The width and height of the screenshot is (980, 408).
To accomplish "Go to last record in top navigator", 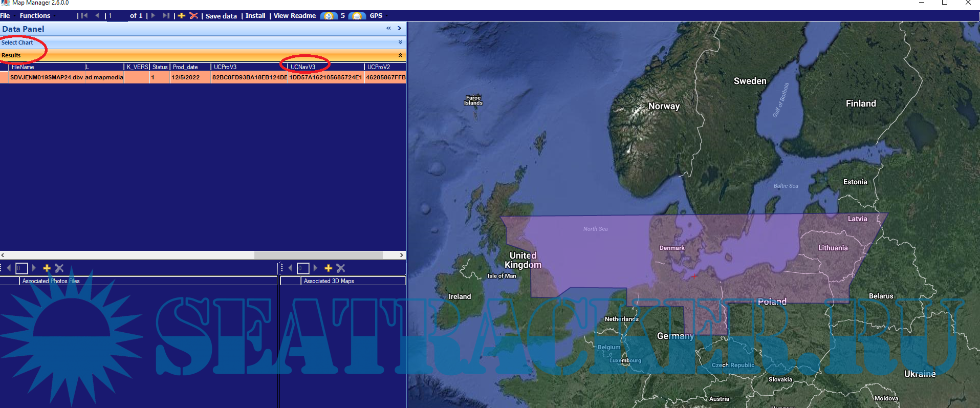I will pyautogui.click(x=166, y=16).
